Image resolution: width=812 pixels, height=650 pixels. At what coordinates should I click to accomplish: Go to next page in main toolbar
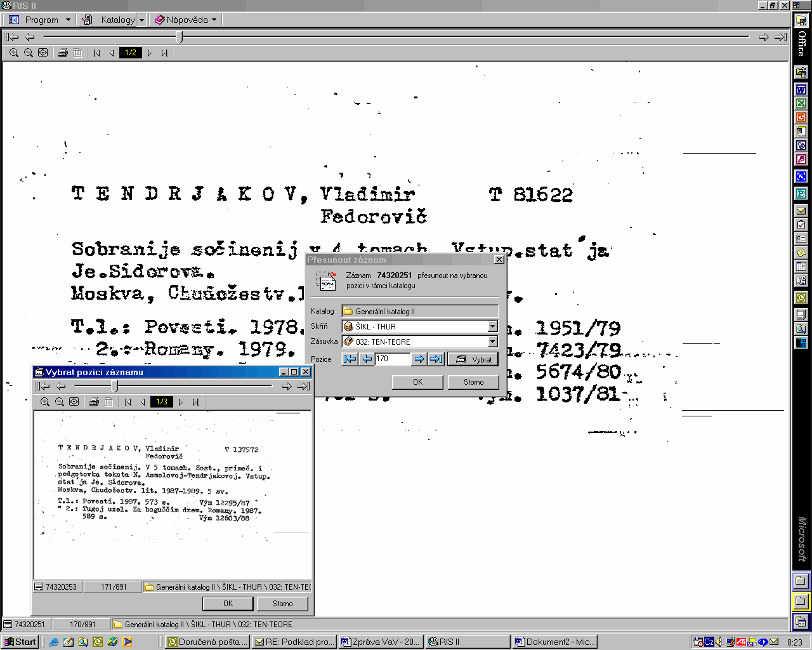tap(150, 53)
